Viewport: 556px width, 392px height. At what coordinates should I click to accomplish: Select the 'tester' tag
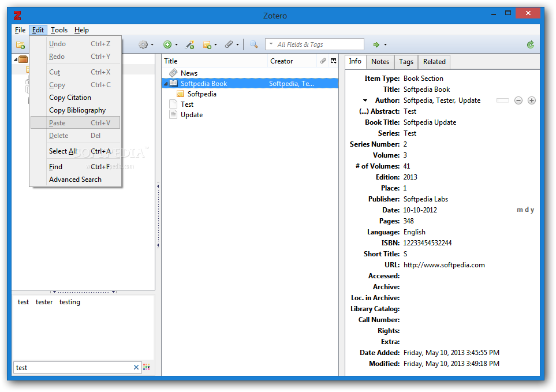[44, 302]
